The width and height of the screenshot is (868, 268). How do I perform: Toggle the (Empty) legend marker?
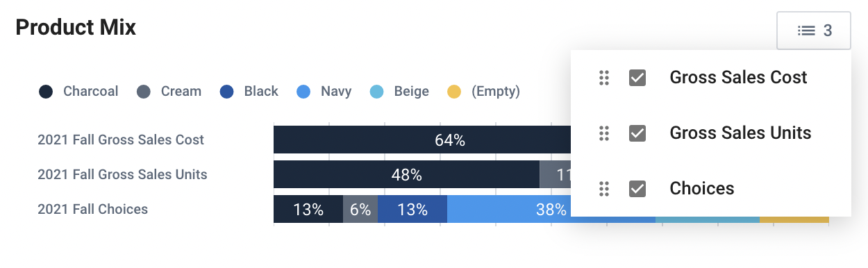click(454, 92)
